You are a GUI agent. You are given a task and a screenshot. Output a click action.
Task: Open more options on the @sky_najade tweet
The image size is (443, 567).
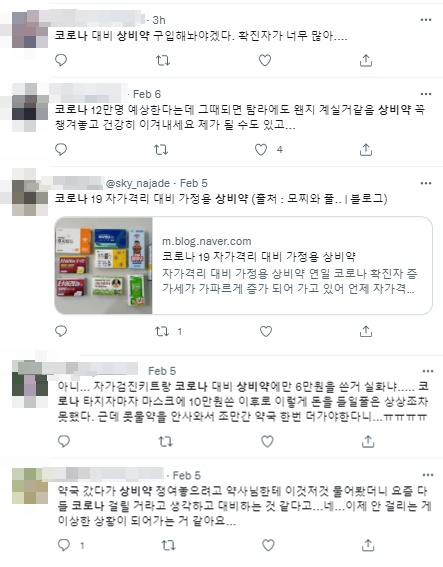click(426, 183)
